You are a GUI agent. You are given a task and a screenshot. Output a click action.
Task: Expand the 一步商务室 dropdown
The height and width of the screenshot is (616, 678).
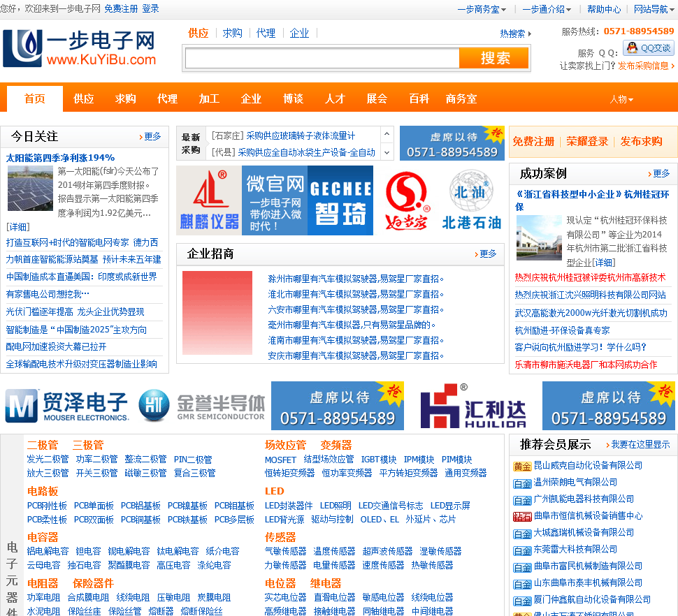pyautogui.click(x=482, y=9)
